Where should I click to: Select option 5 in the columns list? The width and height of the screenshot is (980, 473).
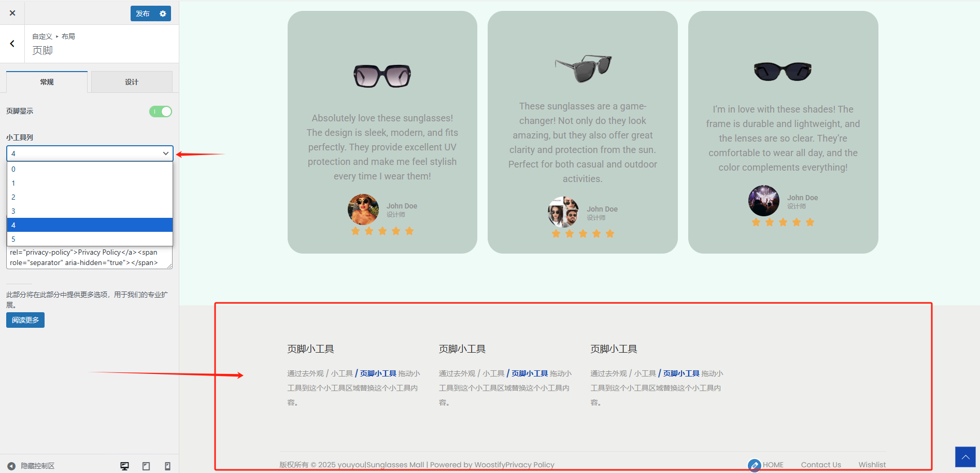coord(90,239)
